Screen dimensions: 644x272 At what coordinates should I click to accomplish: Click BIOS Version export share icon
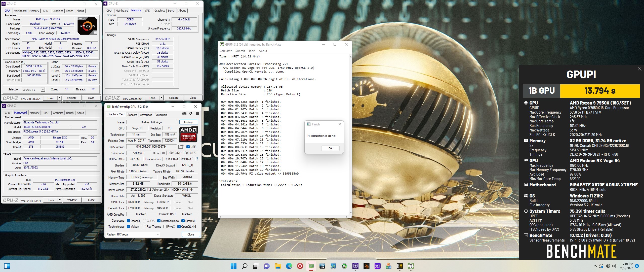(181, 147)
